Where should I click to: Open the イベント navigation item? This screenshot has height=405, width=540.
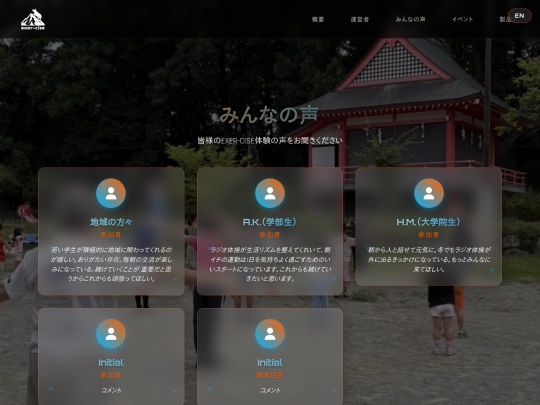tap(462, 19)
